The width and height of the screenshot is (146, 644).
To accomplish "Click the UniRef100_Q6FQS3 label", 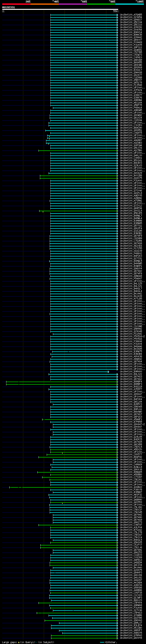I will [x=131, y=417].
